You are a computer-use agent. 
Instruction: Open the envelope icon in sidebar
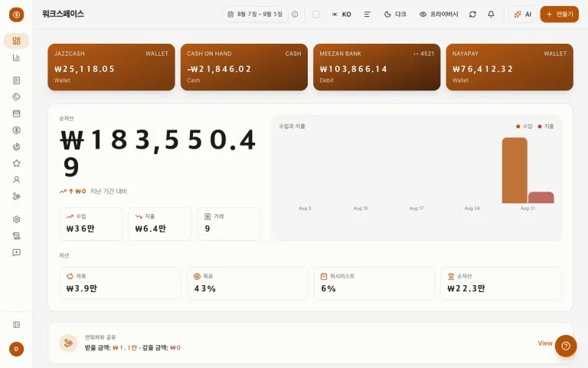[16, 113]
